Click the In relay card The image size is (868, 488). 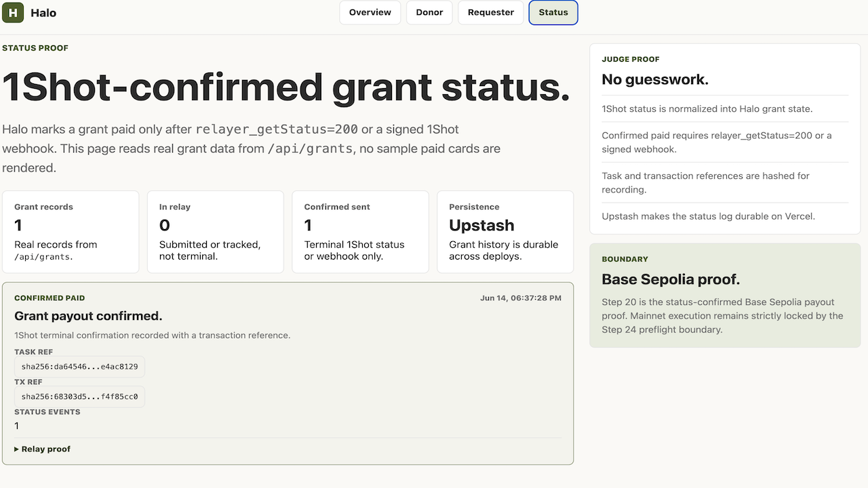(216, 232)
